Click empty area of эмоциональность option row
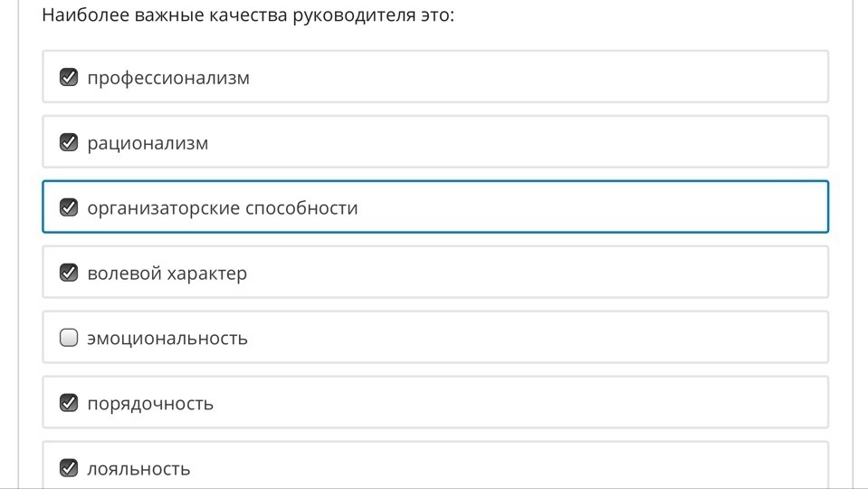 click(x=537, y=337)
